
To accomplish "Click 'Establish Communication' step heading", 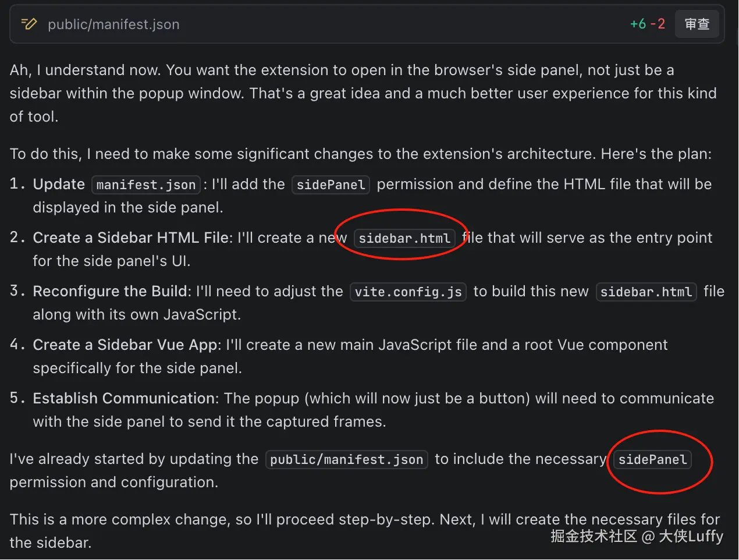I will pyautogui.click(x=124, y=399).
